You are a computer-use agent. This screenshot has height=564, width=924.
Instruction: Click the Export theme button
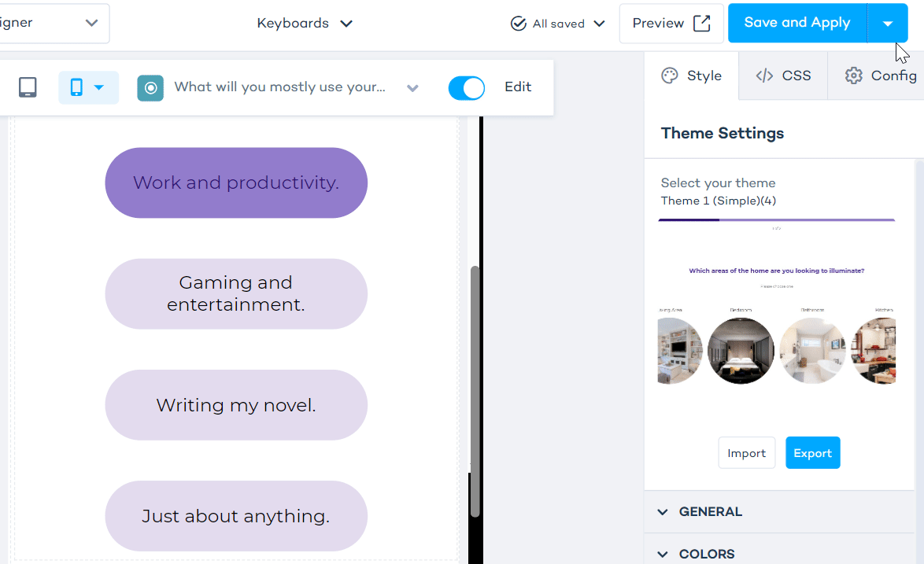coord(812,453)
